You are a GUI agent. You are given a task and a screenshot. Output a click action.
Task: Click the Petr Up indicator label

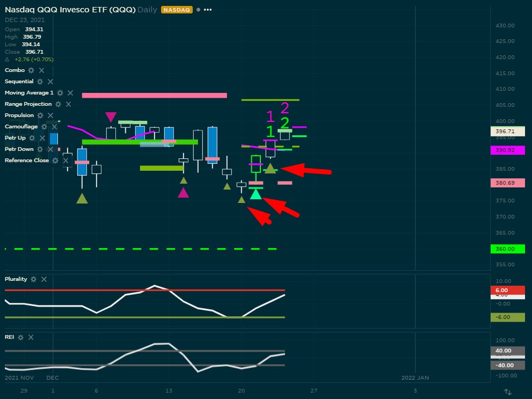click(15, 138)
